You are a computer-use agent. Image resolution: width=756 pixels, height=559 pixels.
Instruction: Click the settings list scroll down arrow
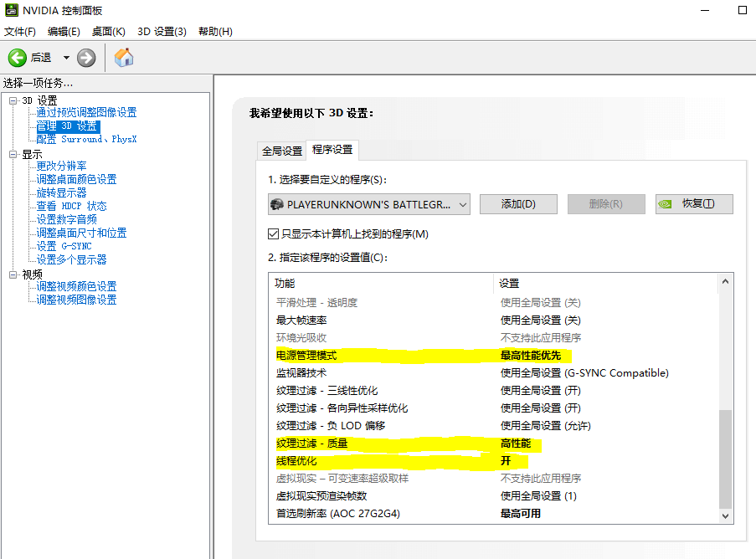[726, 516]
